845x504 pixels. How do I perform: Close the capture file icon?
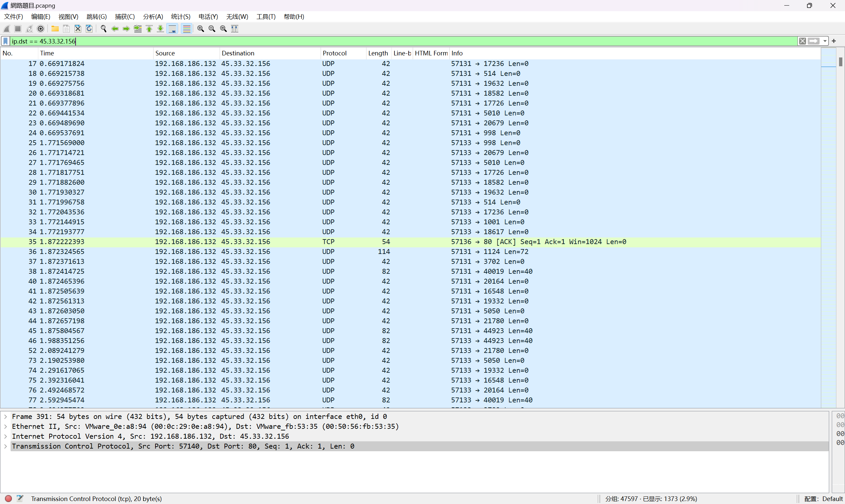78,29
